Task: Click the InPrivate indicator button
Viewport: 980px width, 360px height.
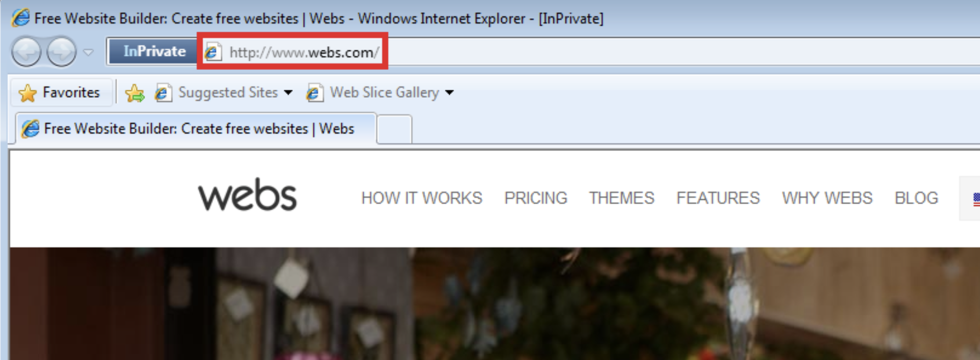Action: click(x=154, y=52)
